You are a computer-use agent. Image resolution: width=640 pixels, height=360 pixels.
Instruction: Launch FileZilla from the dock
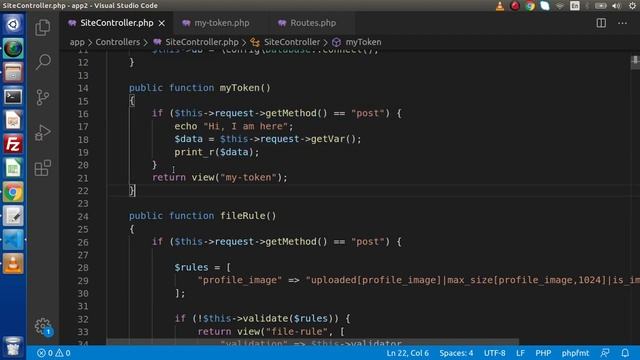(x=13, y=144)
